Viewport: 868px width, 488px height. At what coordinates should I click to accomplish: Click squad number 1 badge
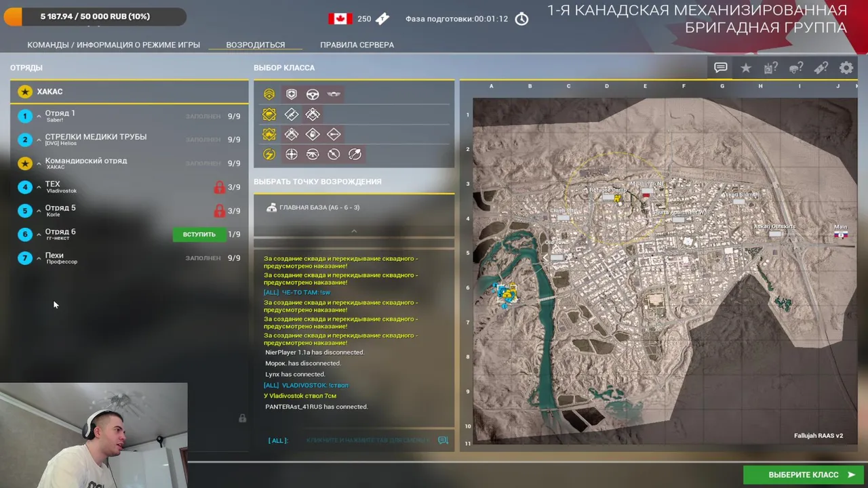point(24,116)
